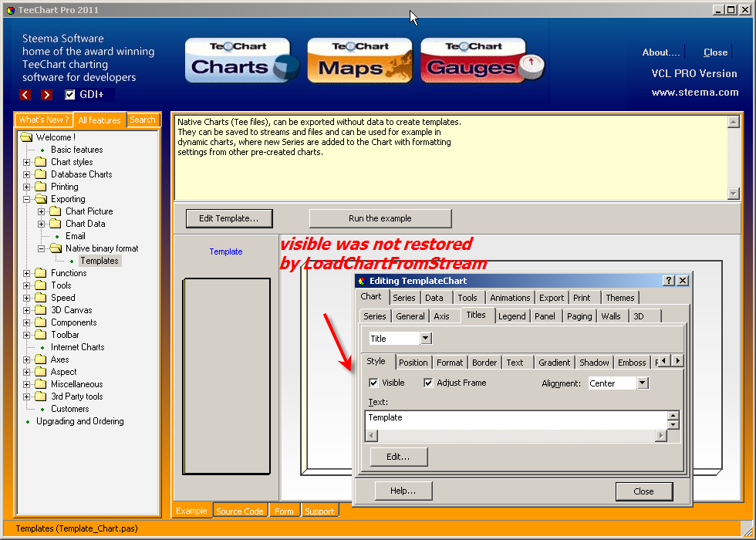Click the Edit Template... button

(x=229, y=218)
